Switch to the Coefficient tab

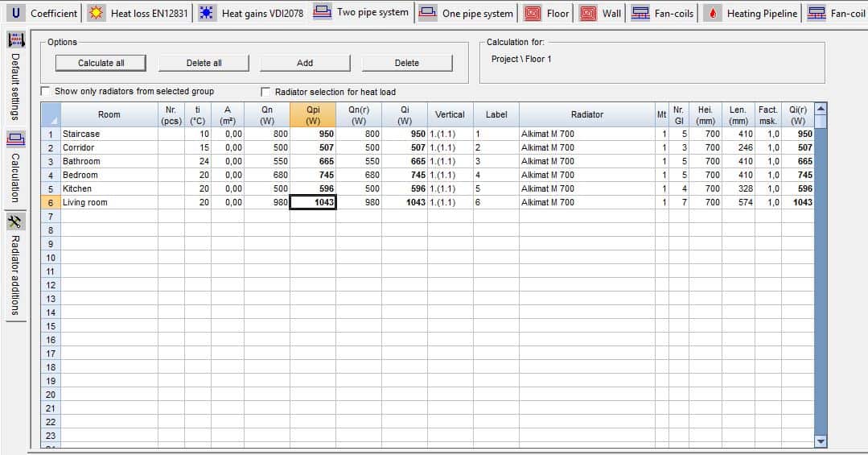(x=46, y=13)
